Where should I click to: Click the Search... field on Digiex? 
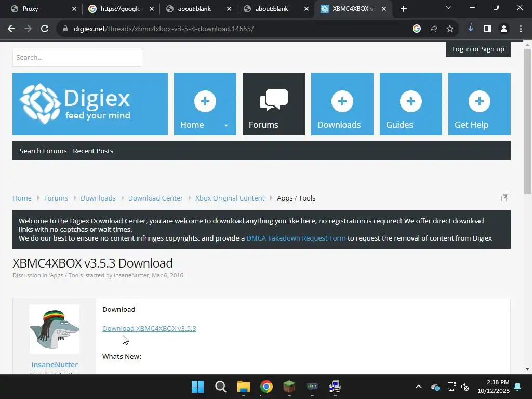point(77,57)
